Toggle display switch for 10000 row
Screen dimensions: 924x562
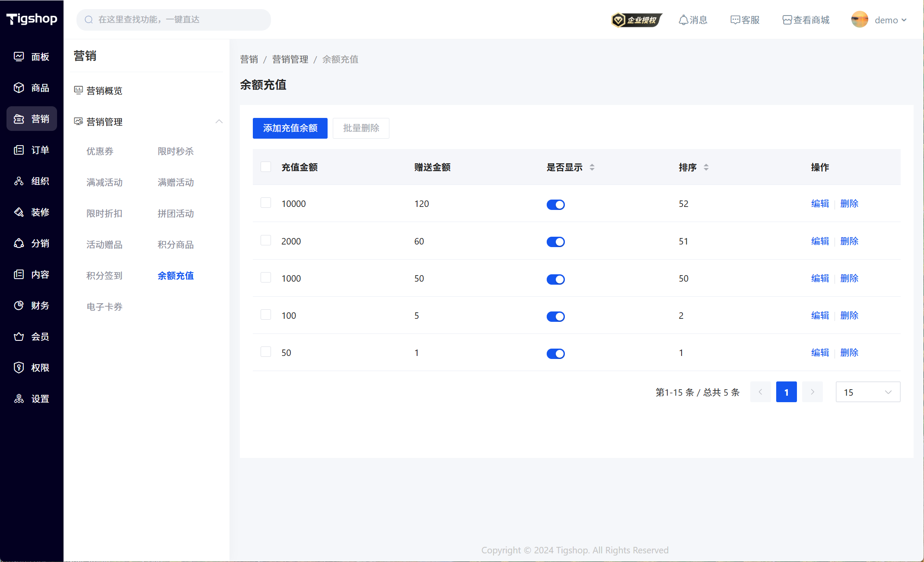point(555,204)
